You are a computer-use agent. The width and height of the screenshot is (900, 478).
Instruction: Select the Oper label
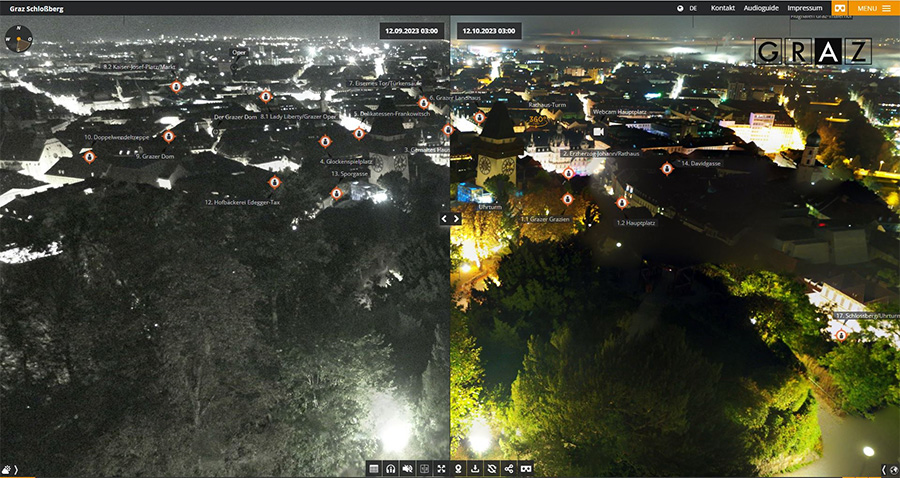click(239, 52)
